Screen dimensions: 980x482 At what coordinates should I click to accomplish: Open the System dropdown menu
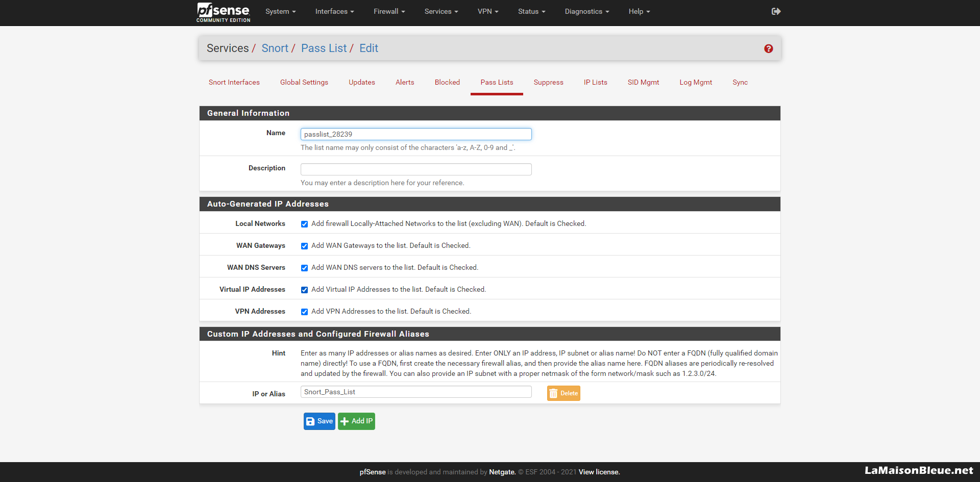coord(280,11)
